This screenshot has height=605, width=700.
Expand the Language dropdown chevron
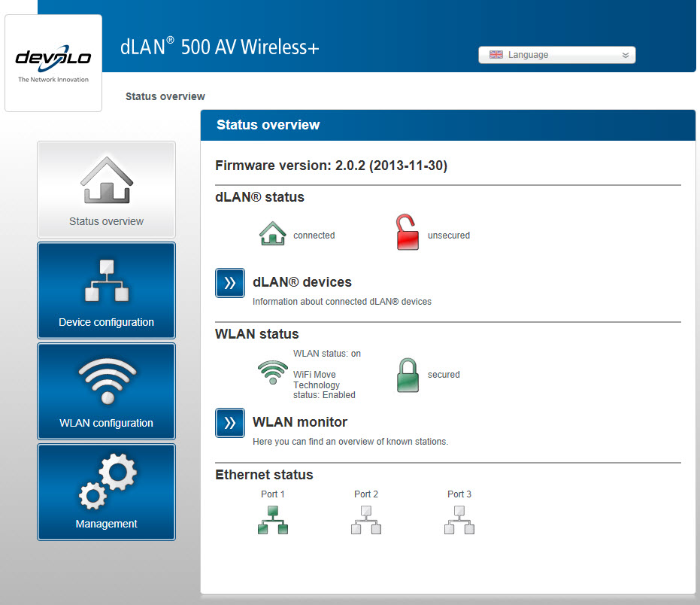(626, 55)
